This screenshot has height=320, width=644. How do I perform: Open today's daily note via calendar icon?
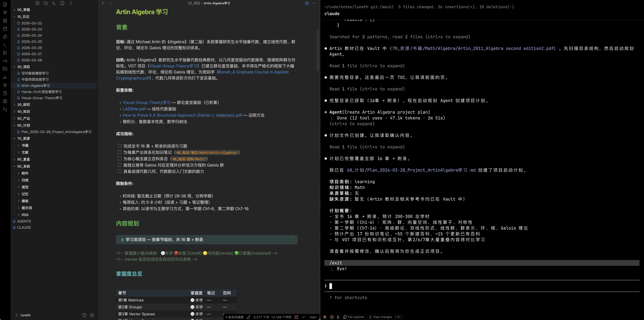[5, 29]
